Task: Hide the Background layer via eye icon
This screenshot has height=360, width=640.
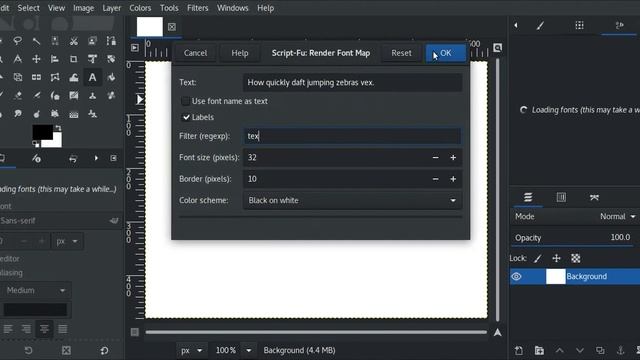Action: (x=516, y=276)
